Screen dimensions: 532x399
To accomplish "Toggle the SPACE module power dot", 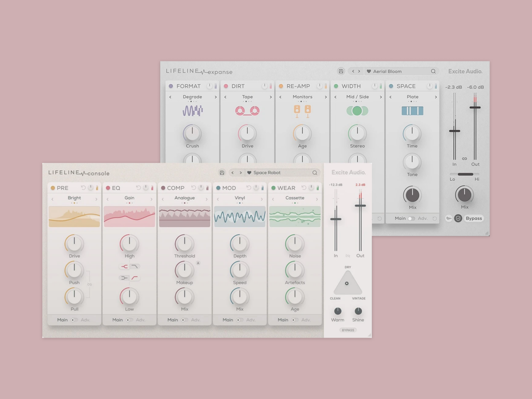I will (x=391, y=86).
